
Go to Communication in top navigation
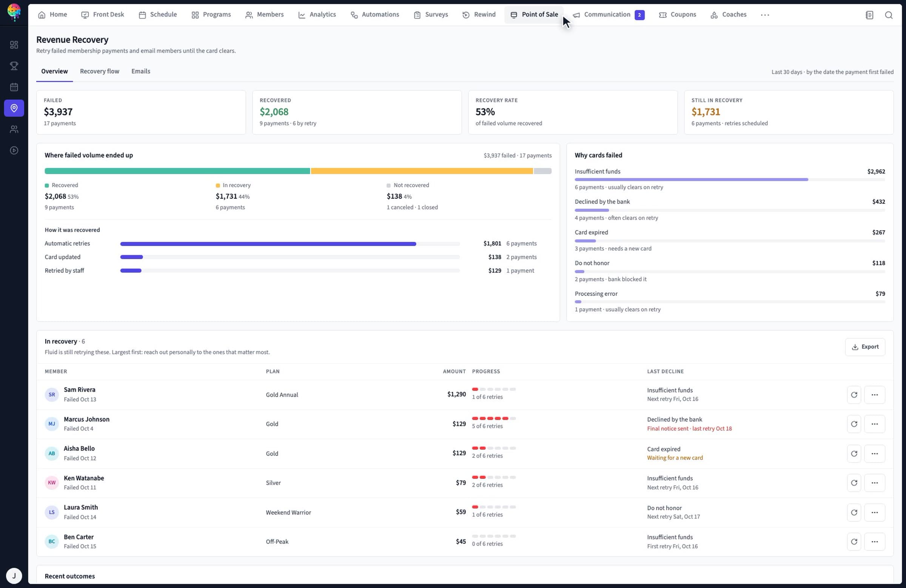coord(608,15)
